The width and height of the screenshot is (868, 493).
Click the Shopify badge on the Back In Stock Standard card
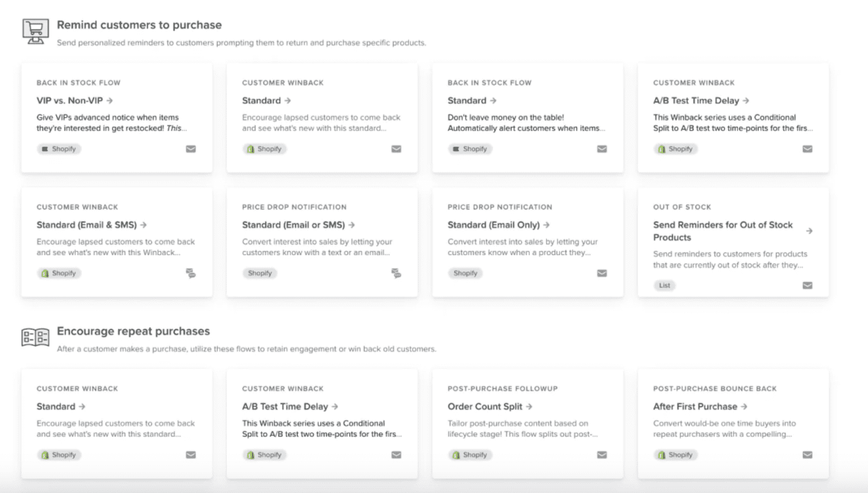(x=470, y=149)
